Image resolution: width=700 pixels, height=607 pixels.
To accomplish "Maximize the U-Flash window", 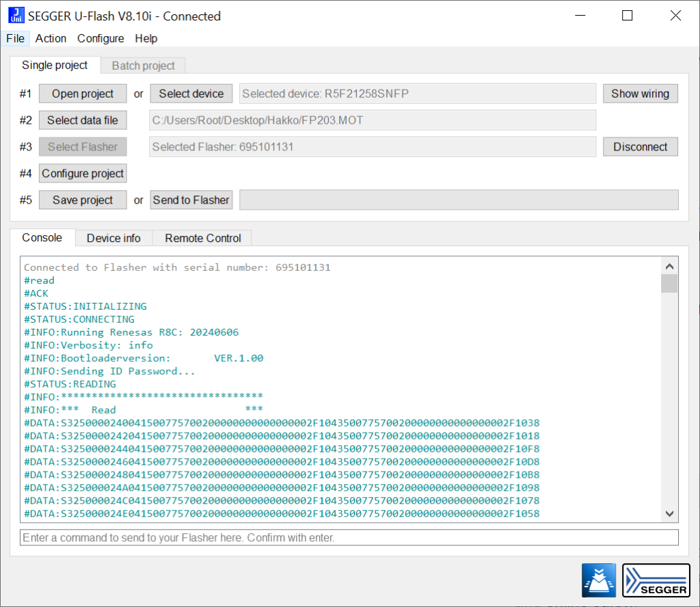I will coord(628,16).
